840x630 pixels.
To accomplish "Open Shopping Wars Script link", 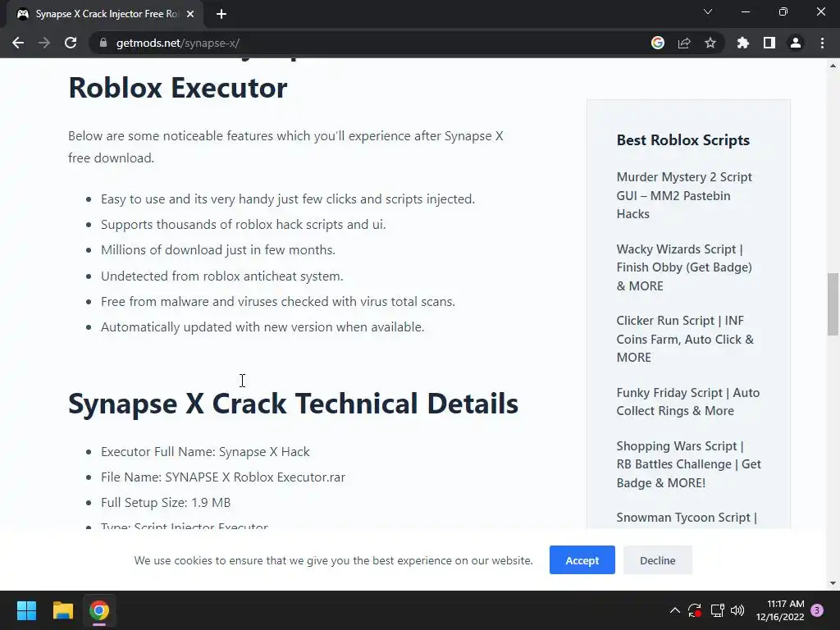I will (x=688, y=464).
